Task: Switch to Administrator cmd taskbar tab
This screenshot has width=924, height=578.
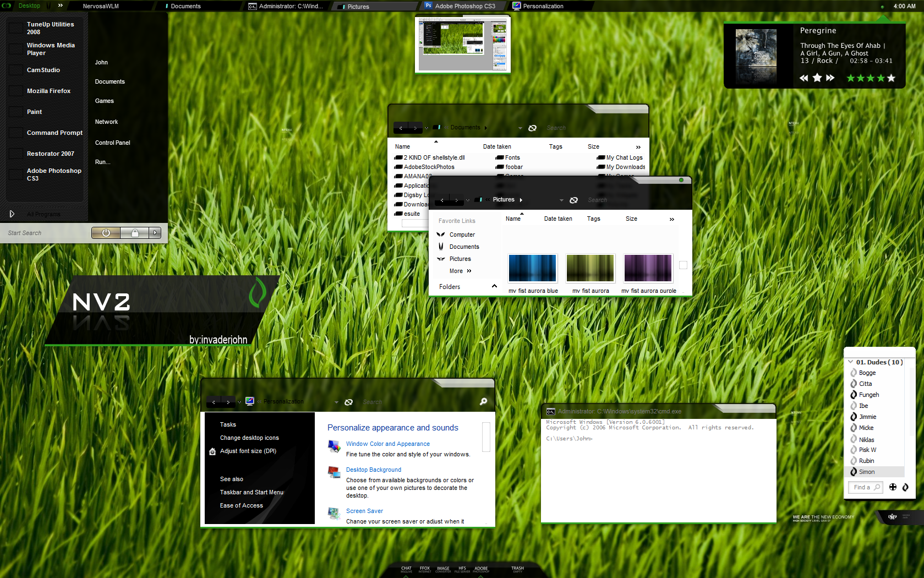Action: 286,6
